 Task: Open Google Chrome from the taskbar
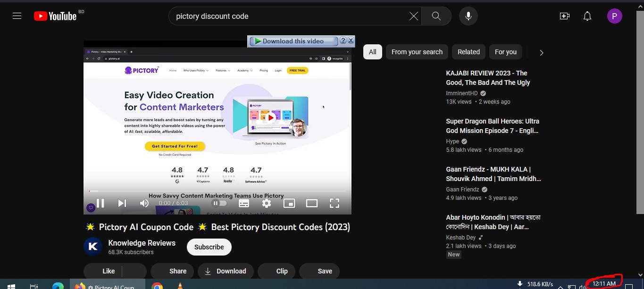click(157, 286)
